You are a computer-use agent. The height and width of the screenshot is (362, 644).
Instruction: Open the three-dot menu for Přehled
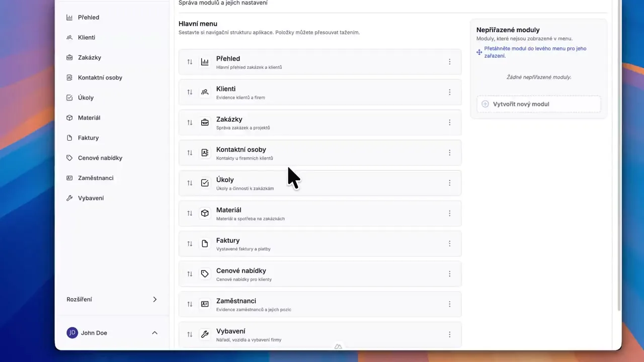(x=449, y=62)
